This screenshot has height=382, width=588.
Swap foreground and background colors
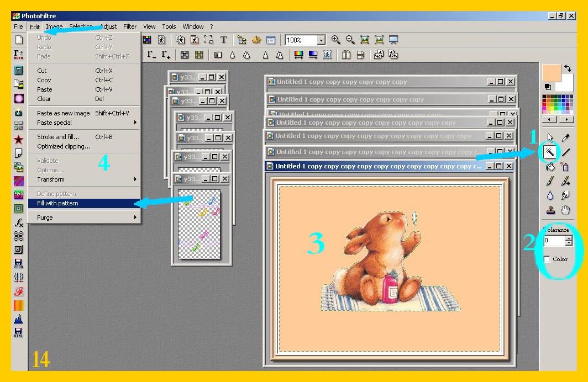[x=568, y=68]
